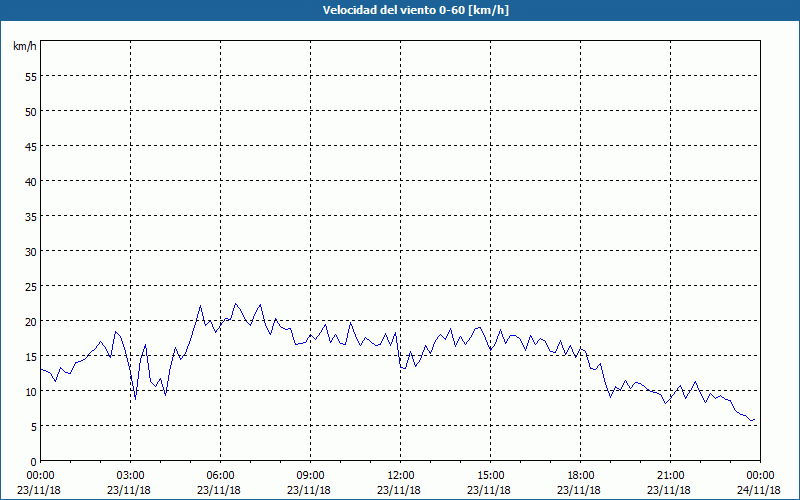Click the 45 value on the y-axis

(x=31, y=146)
